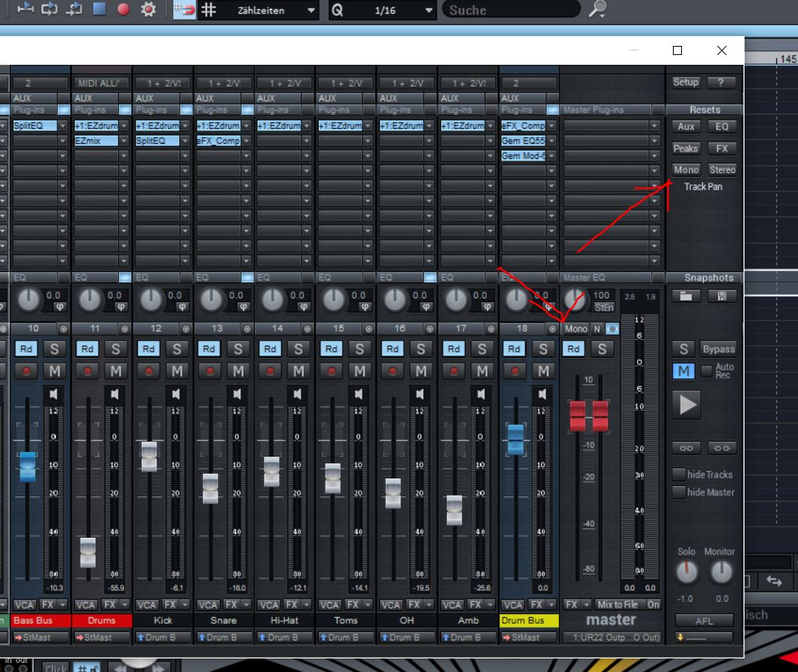Click the double-arrow icon behind mixer window
Image resolution: width=798 pixels, height=672 pixels.
774,580
